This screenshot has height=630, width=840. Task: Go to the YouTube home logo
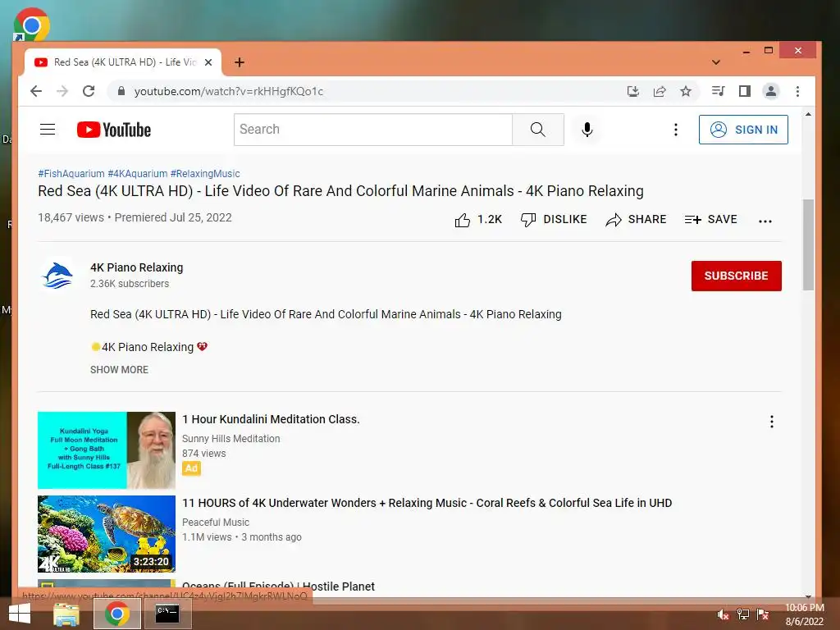[x=114, y=130]
